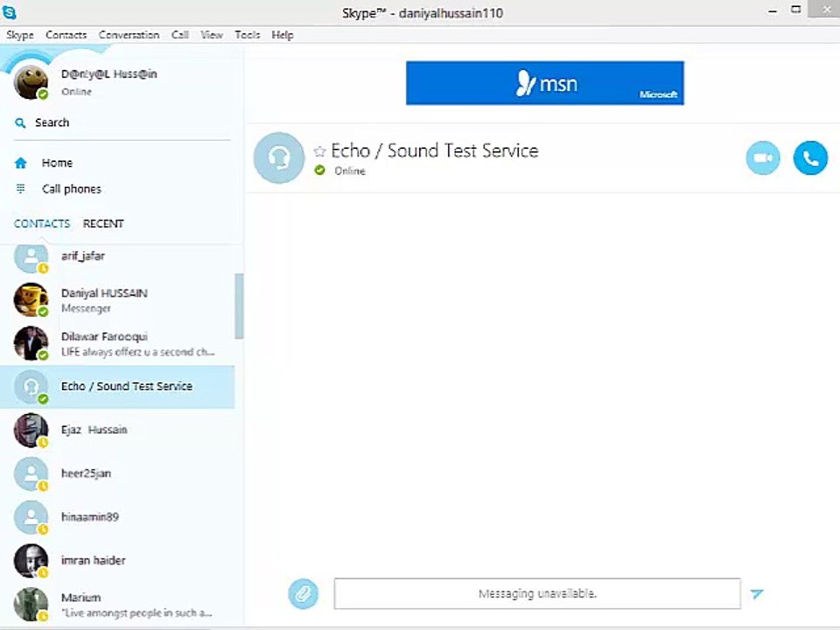Image resolution: width=840 pixels, height=630 pixels.
Task: Start a video call with Echo
Action: 763,158
